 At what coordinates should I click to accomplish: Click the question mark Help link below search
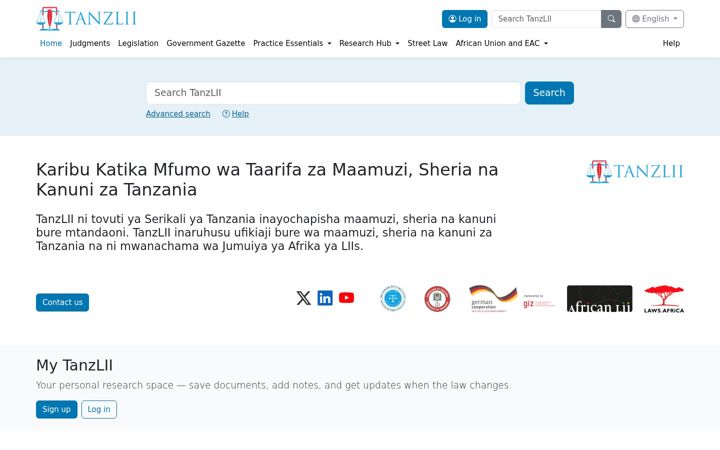pos(236,114)
